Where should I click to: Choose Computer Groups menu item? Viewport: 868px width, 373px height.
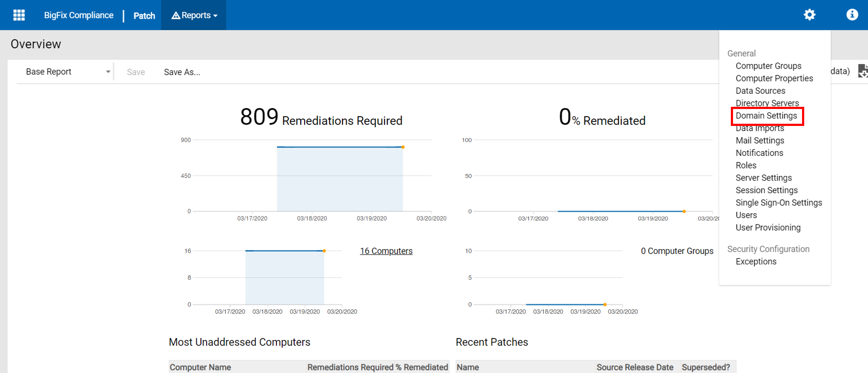pyautogui.click(x=768, y=66)
